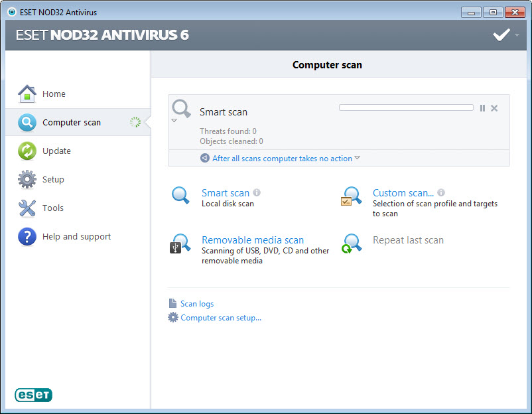This screenshot has width=532, height=414.
Task: Click the Computer scan magnifier sidebar icon
Action: (x=27, y=122)
